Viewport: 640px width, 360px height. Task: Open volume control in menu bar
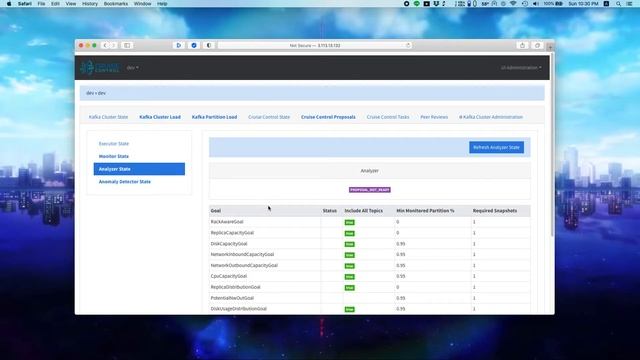tap(536, 4)
